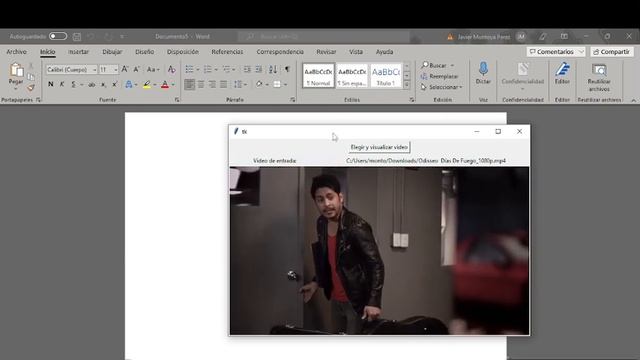The width and height of the screenshot is (640, 360).
Task: Toggle the Autoguardado switch
Action: [x=58, y=36]
